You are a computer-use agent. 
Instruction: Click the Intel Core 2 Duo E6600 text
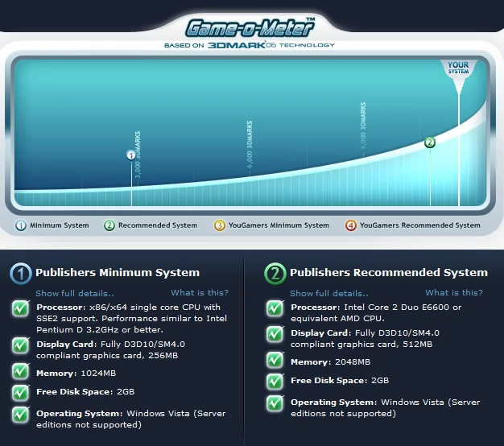396,308
